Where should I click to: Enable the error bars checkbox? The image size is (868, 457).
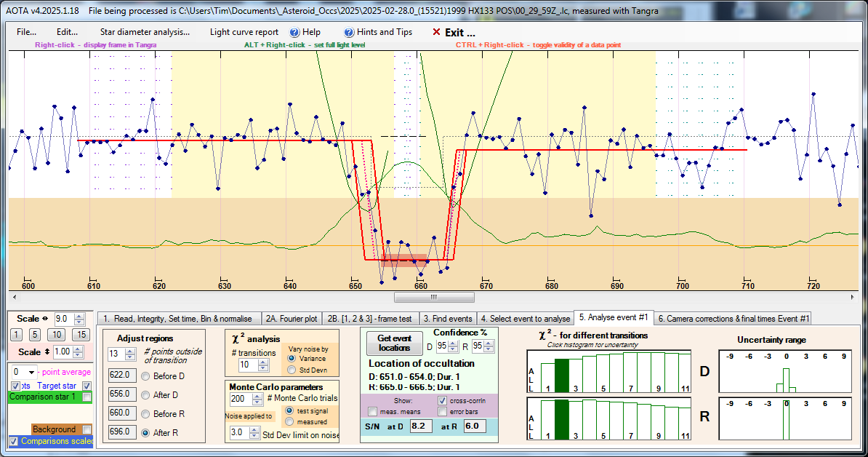pos(442,413)
